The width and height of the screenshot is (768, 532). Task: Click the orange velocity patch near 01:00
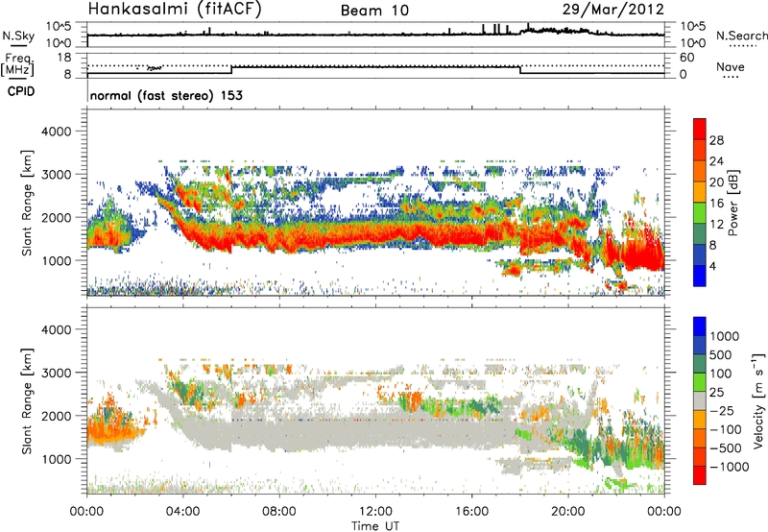(108, 428)
